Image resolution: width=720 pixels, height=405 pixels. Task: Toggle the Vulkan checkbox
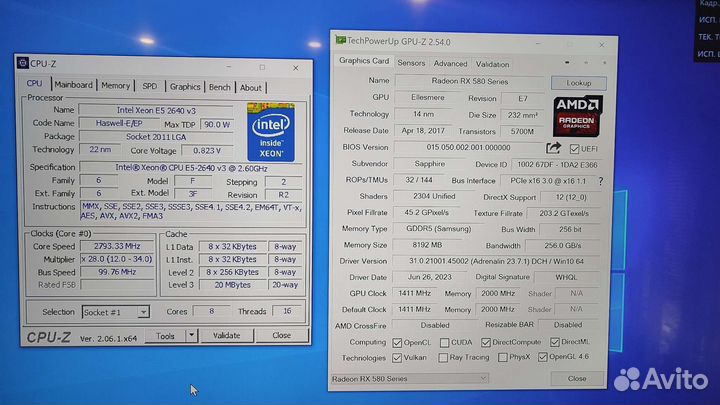[397, 358]
